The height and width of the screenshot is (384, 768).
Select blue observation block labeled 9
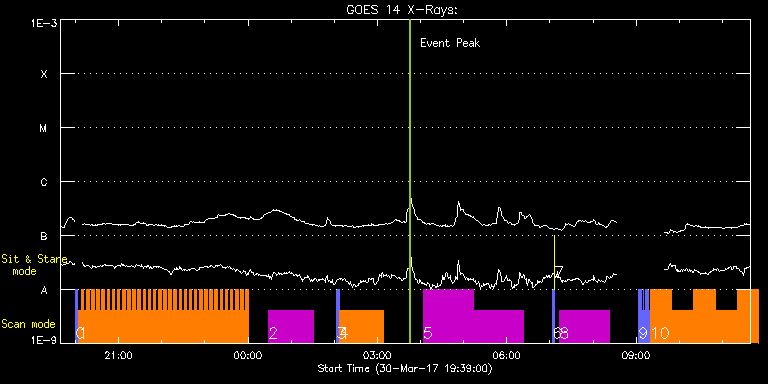[x=644, y=316]
